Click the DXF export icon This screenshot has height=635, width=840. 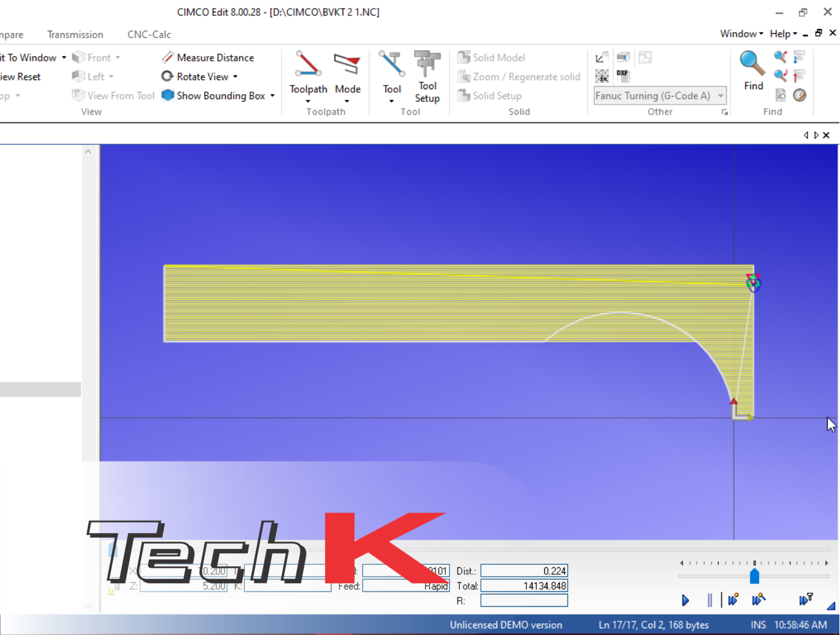(623, 76)
